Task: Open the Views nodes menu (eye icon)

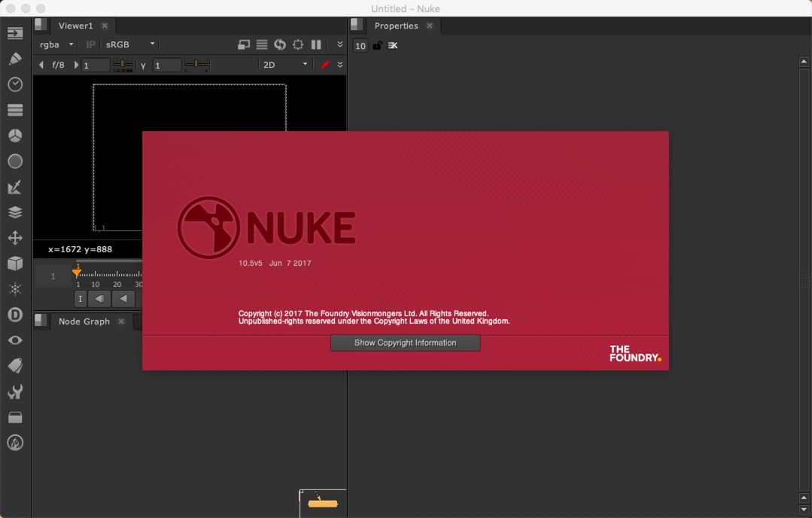Action: [15, 340]
